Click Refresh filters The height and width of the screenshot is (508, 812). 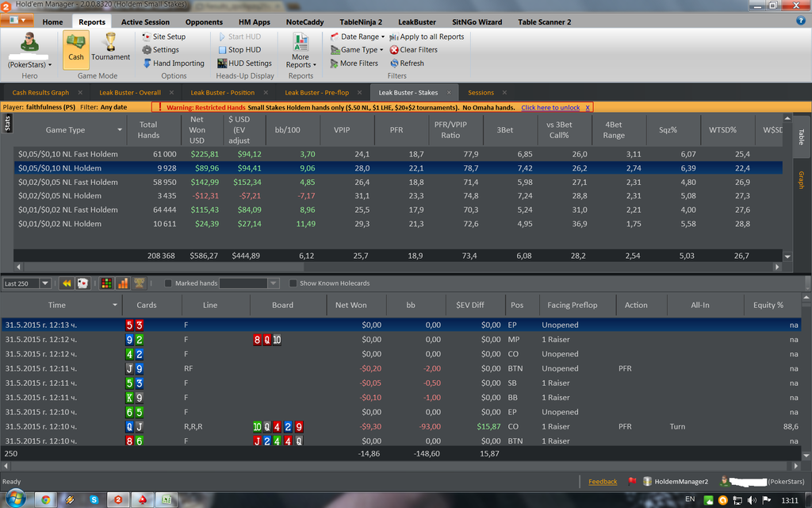point(407,63)
